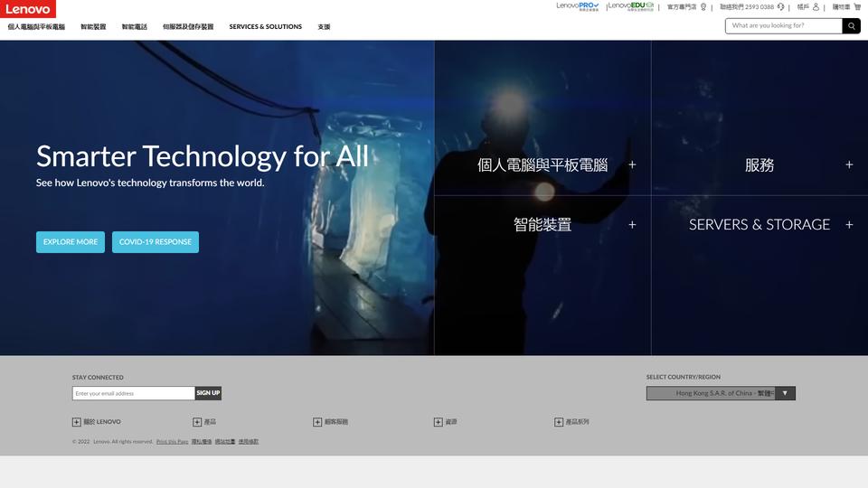Open 智能裝置 nav menu
The image size is (868, 488).
click(x=93, y=26)
